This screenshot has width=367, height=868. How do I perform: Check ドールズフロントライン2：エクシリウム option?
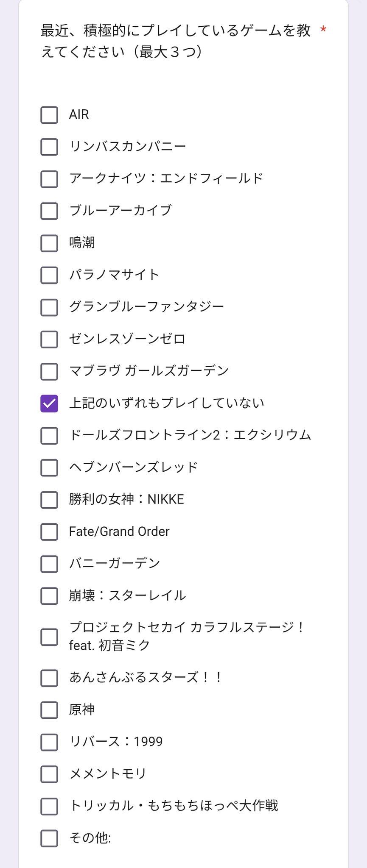(x=49, y=435)
